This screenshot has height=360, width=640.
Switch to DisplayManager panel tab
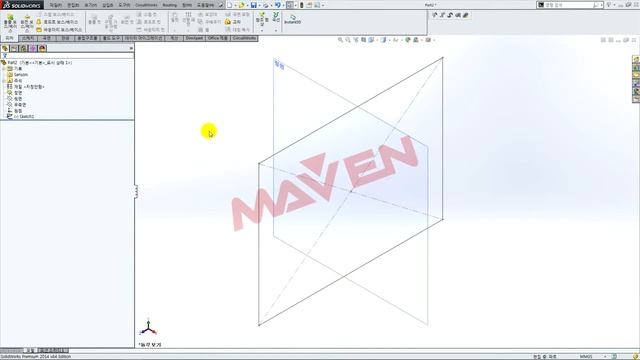tap(42, 48)
